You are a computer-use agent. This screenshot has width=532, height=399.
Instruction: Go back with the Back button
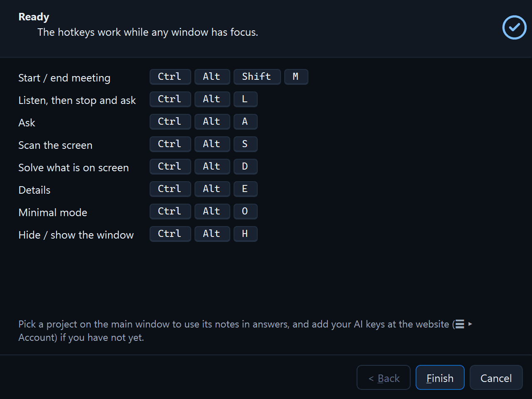[384, 377]
